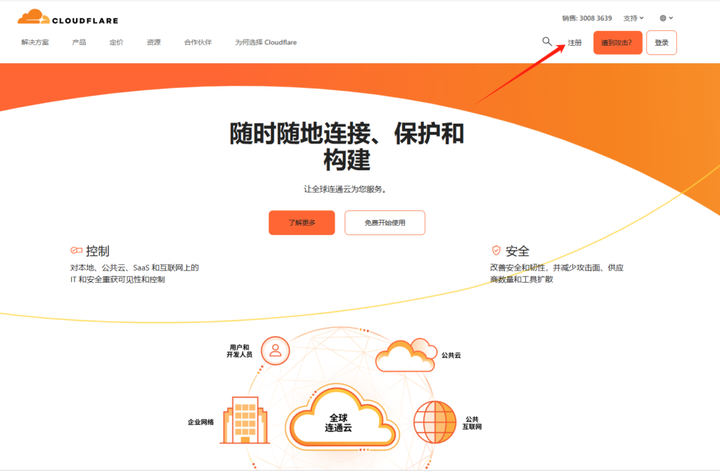Open the globe language selector
The height and width of the screenshot is (471, 720).
tap(666, 18)
